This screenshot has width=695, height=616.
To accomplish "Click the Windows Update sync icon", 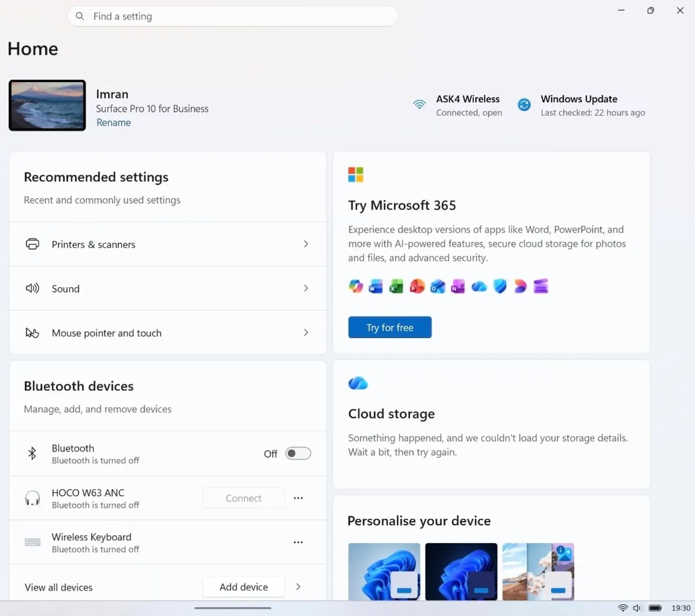I will coord(524,105).
